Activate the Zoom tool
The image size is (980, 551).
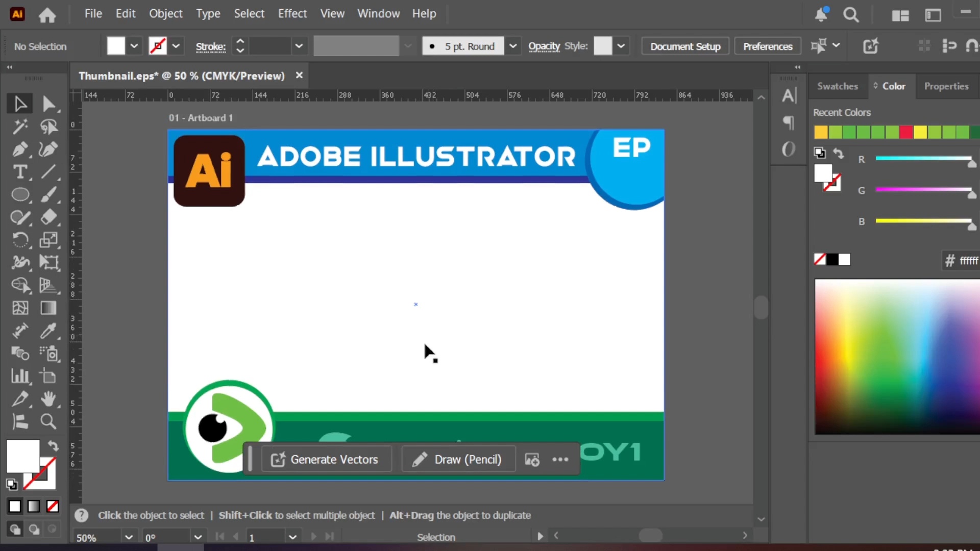coord(49,421)
